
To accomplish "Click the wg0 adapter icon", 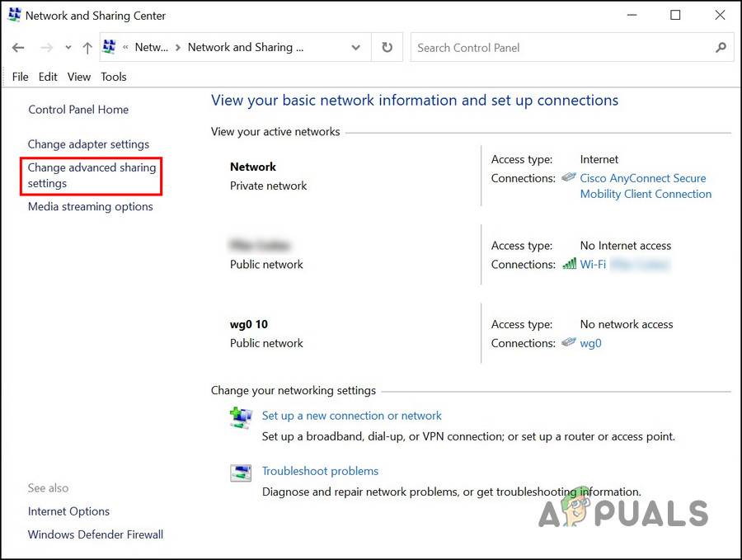I will coord(568,343).
